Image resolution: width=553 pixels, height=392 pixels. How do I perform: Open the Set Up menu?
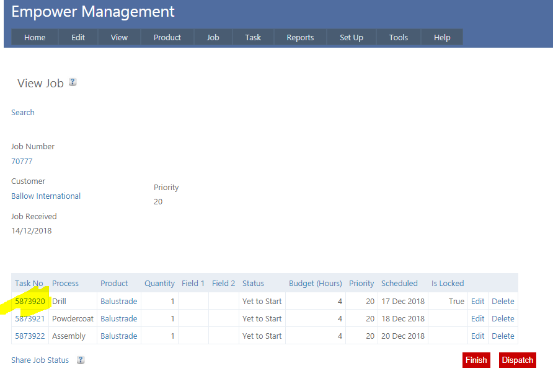point(352,38)
